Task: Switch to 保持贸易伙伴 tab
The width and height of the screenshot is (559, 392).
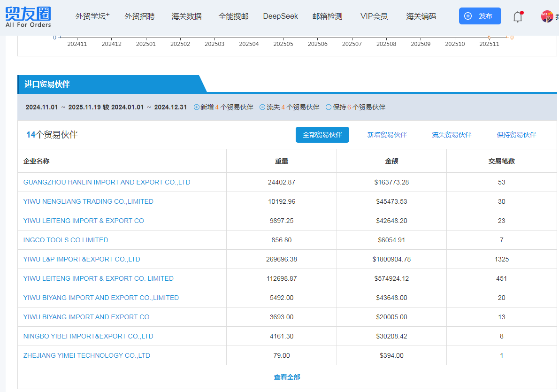Action: click(516, 135)
